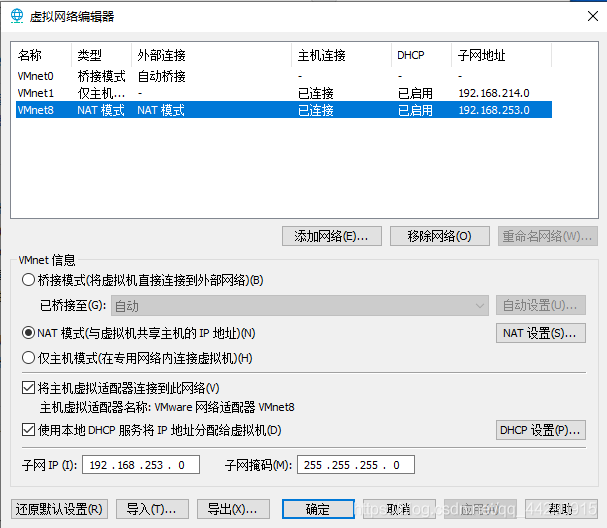Toggle 使用本地 DHCP 服务 checkbox
The height and width of the screenshot is (528, 607).
(x=28, y=430)
